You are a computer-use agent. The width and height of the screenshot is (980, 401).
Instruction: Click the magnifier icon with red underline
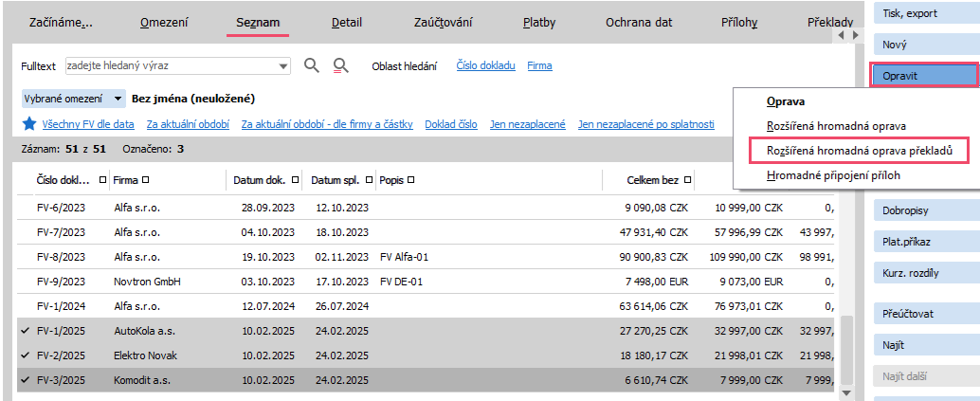pyautogui.click(x=341, y=65)
